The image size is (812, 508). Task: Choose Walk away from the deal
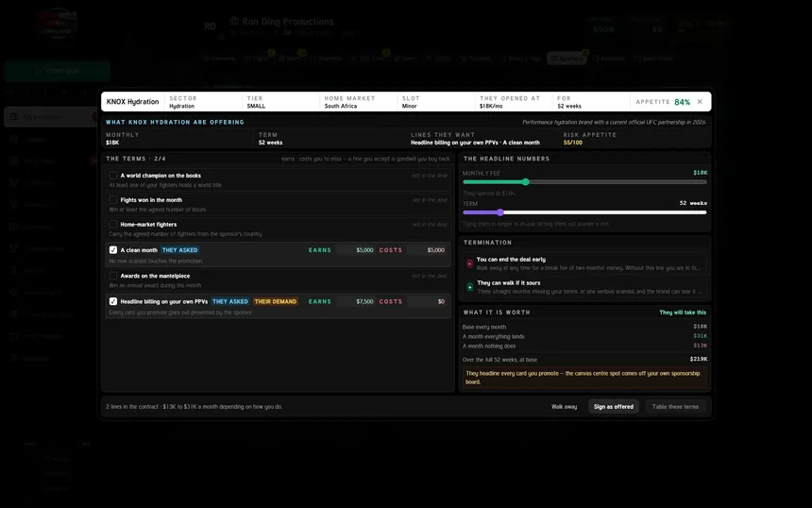[564, 407]
